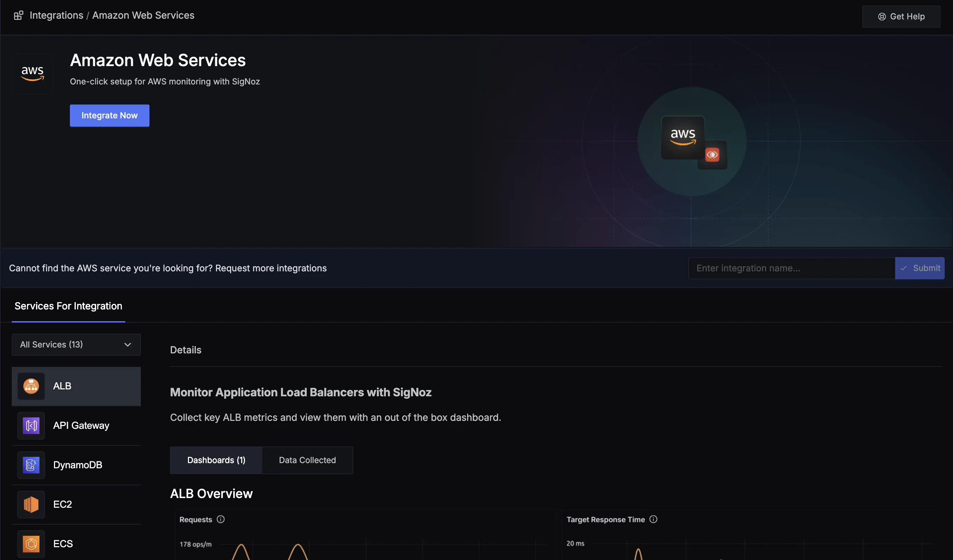Select the DynamoDB service icon
The height and width of the screenshot is (560, 953).
coord(31,465)
